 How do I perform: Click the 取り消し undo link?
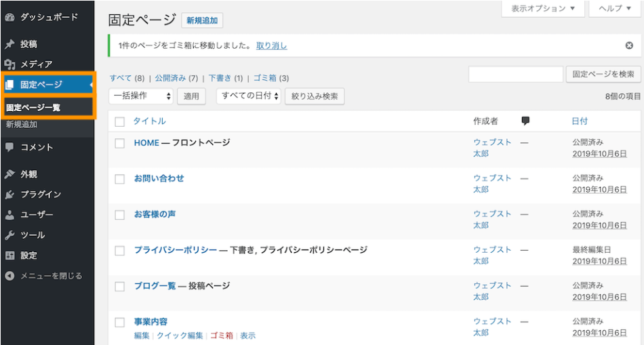point(271,45)
